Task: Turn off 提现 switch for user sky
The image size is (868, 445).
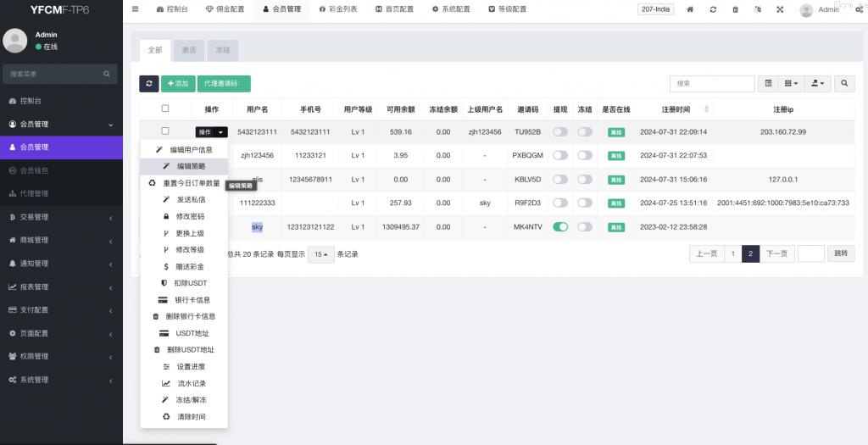Action: 559,227
